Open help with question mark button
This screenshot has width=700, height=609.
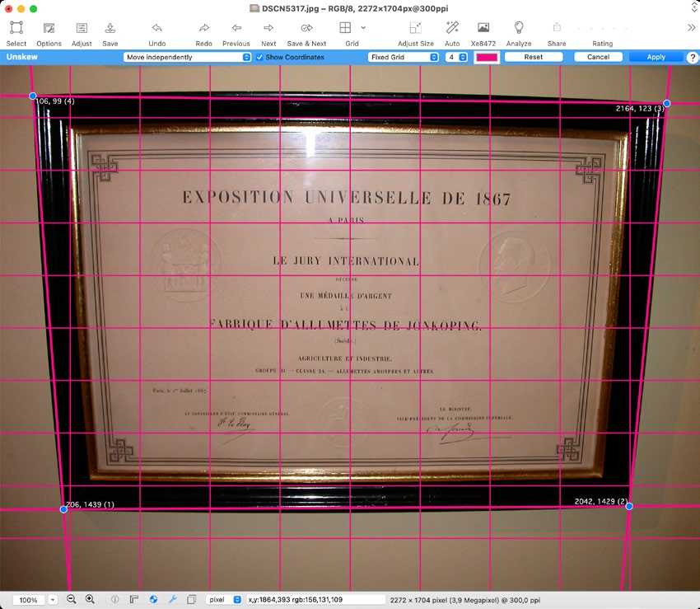[692, 58]
